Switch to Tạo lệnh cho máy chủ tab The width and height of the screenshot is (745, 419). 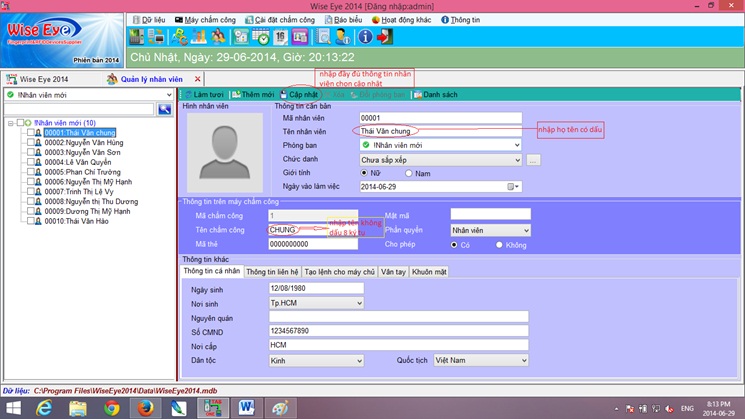pos(339,272)
